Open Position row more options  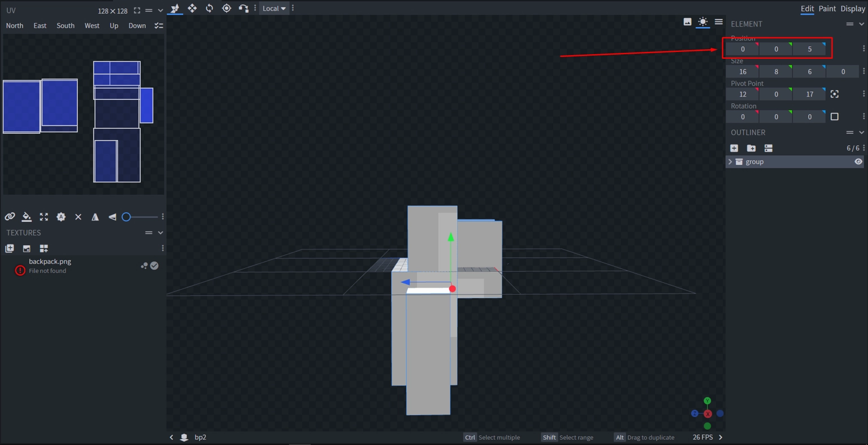(x=863, y=49)
